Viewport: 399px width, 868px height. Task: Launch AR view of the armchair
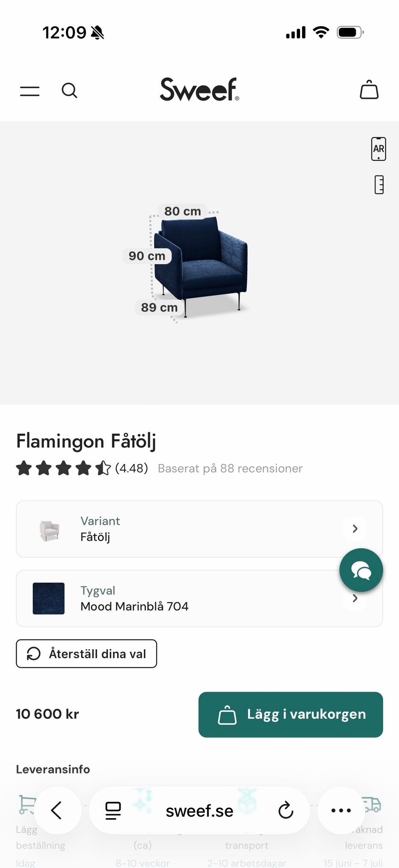(378, 149)
